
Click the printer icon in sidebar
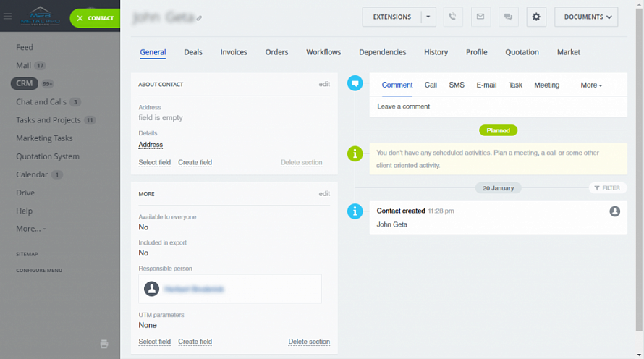pos(104,344)
